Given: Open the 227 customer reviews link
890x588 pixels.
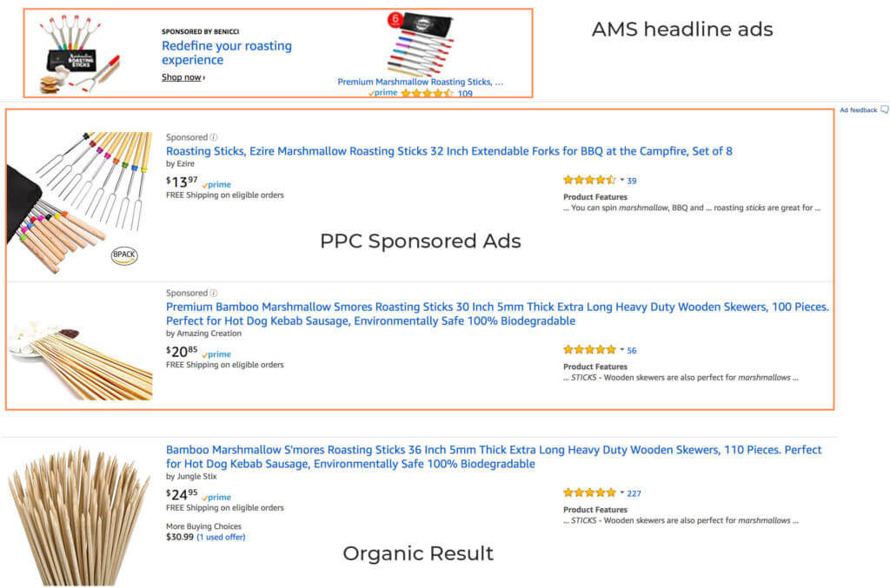Looking at the screenshot, I should [634, 493].
